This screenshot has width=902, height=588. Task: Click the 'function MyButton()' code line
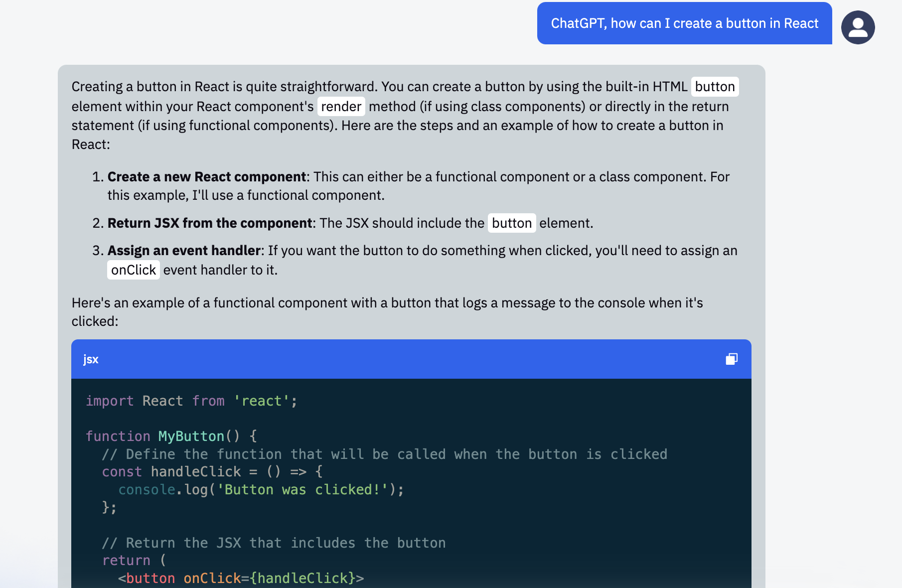tap(171, 437)
